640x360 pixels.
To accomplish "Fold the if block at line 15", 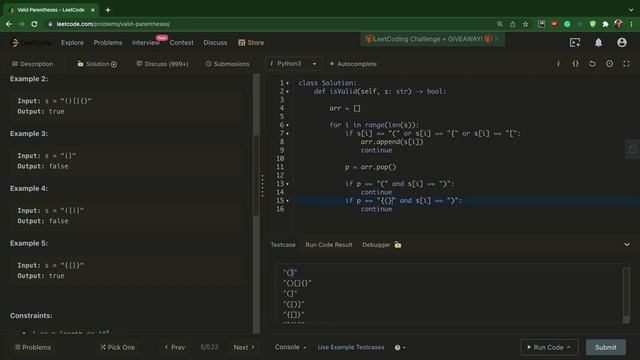I will coord(287,201).
